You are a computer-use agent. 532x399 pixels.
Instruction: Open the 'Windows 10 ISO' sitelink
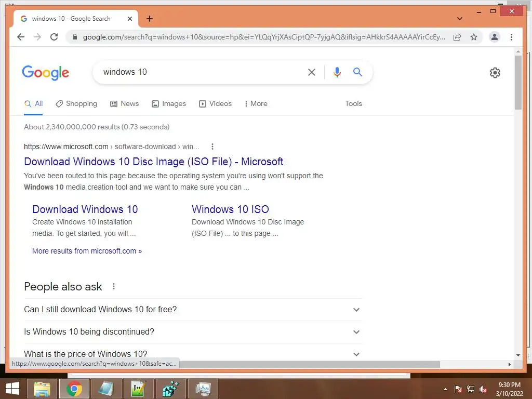[x=230, y=209]
